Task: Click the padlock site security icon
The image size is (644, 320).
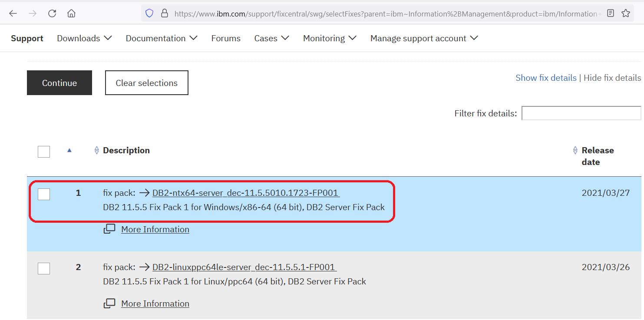Action: click(164, 13)
